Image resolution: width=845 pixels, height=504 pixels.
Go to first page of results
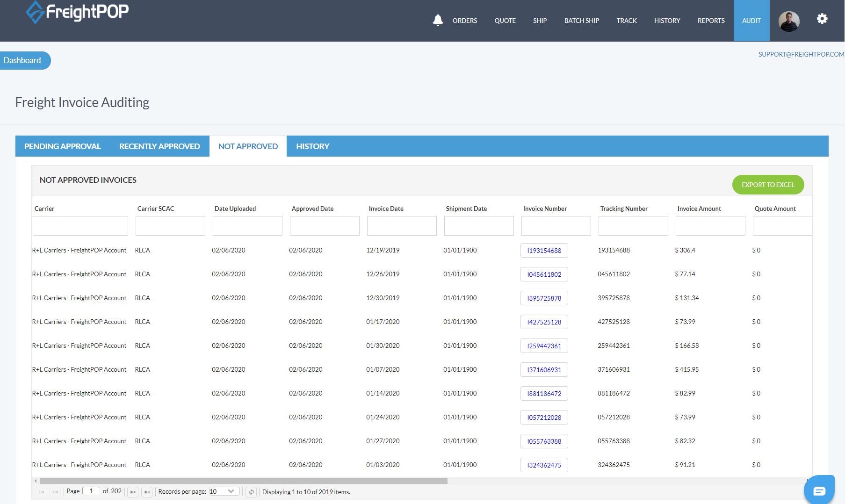42,492
